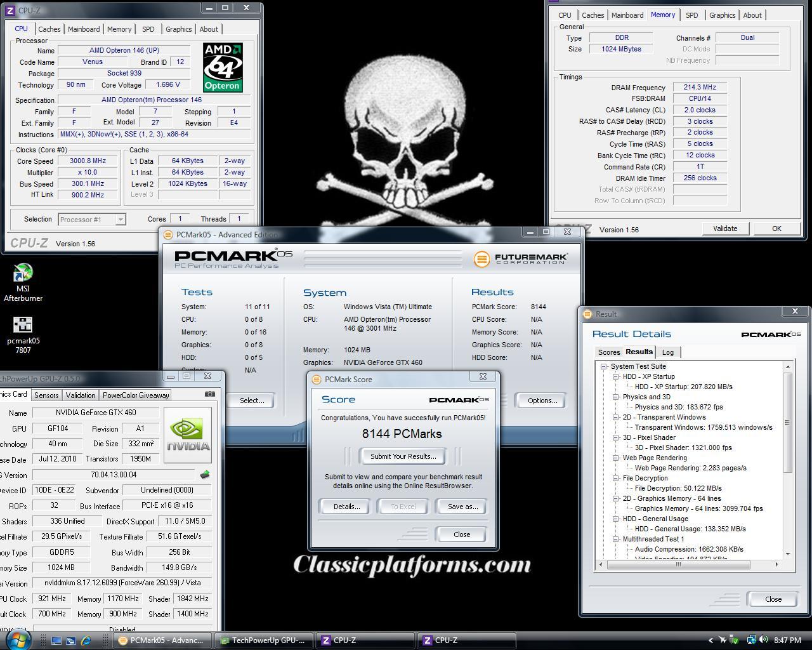Viewport: 812px width, 650px height.
Task: Switch to Mainboard tab in left CPU-Z
Action: click(x=84, y=29)
